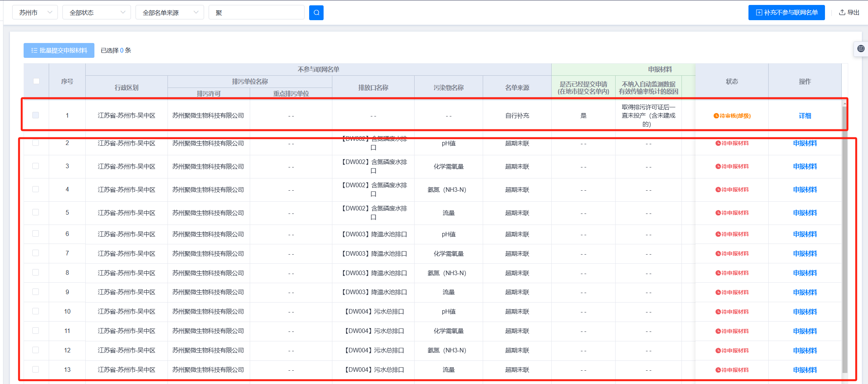Viewport: 868px width, 384px height.
Task: Click 【DW004】污水总排口 cell in row 10
Action: (x=373, y=312)
